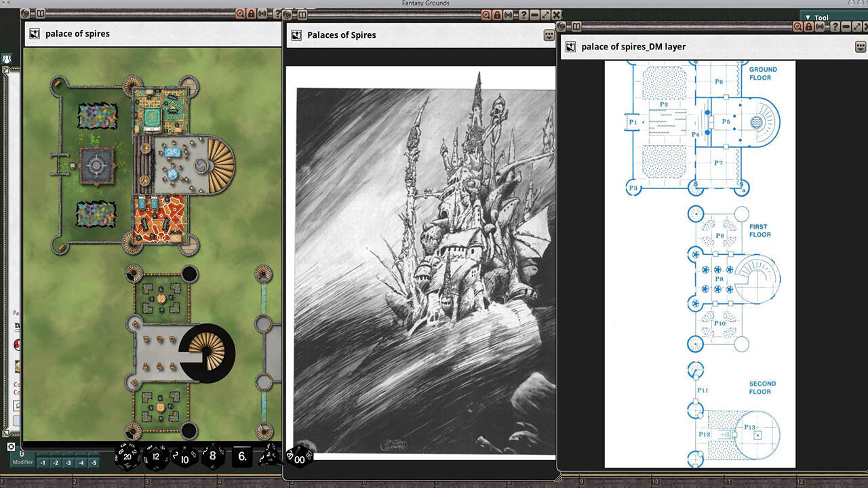Collapse the Tool panel via its triangle
The width and height of the screenshot is (868, 488).
coord(808,17)
